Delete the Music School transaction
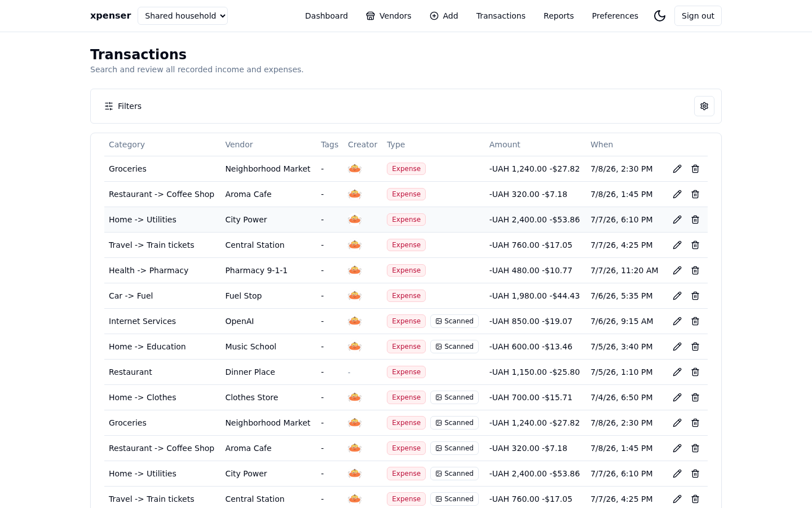 coord(695,347)
